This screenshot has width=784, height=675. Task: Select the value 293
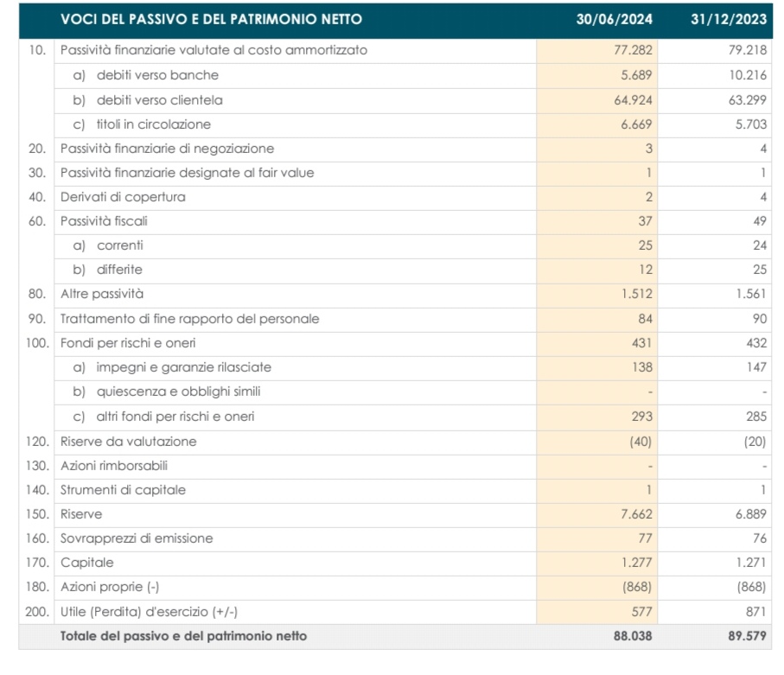641,417
